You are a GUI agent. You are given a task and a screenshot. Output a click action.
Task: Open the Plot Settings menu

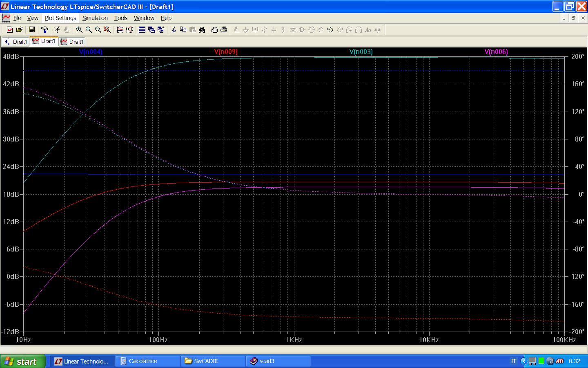point(60,18)
